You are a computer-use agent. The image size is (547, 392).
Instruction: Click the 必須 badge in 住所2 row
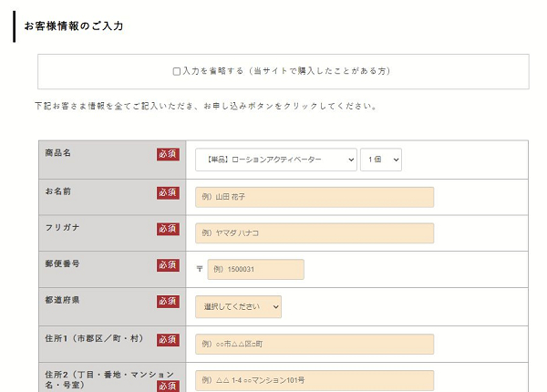[168, 386]
